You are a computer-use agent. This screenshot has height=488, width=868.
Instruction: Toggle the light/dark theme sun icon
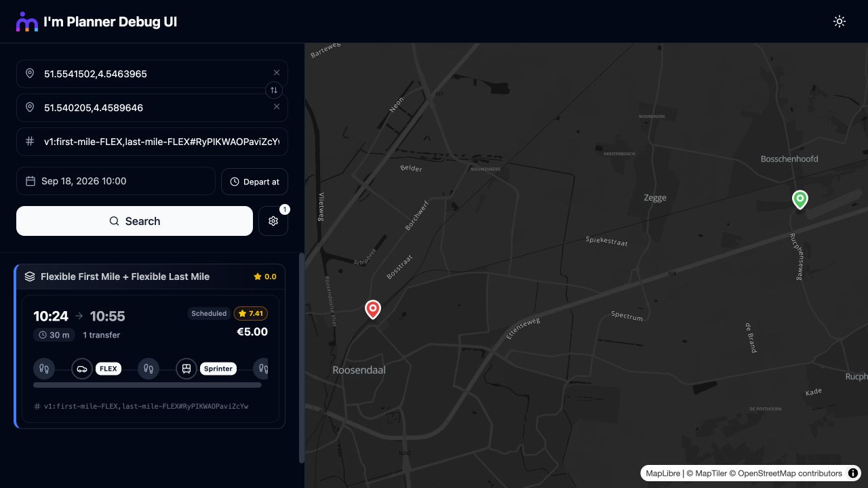[x=840, y=22]
